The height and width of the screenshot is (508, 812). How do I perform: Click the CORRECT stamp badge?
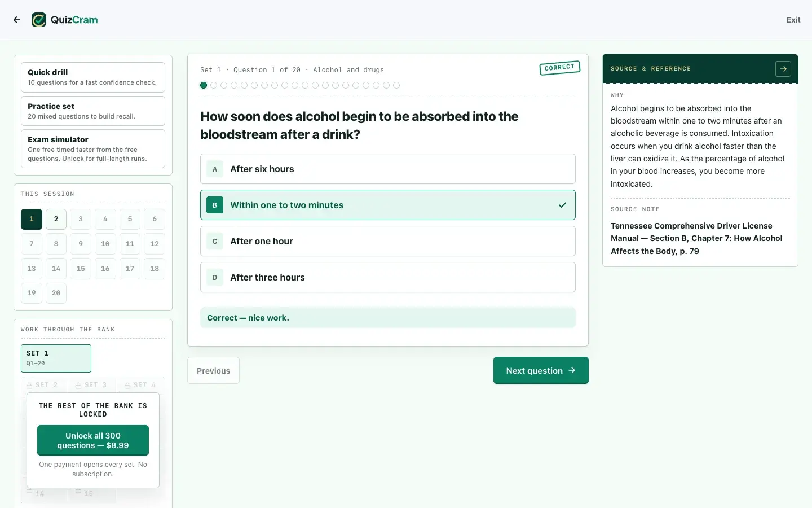point(559,68)
